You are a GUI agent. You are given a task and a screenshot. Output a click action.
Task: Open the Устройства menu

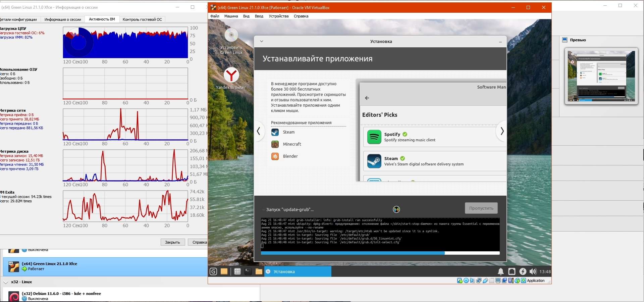[x=278, y=16]
